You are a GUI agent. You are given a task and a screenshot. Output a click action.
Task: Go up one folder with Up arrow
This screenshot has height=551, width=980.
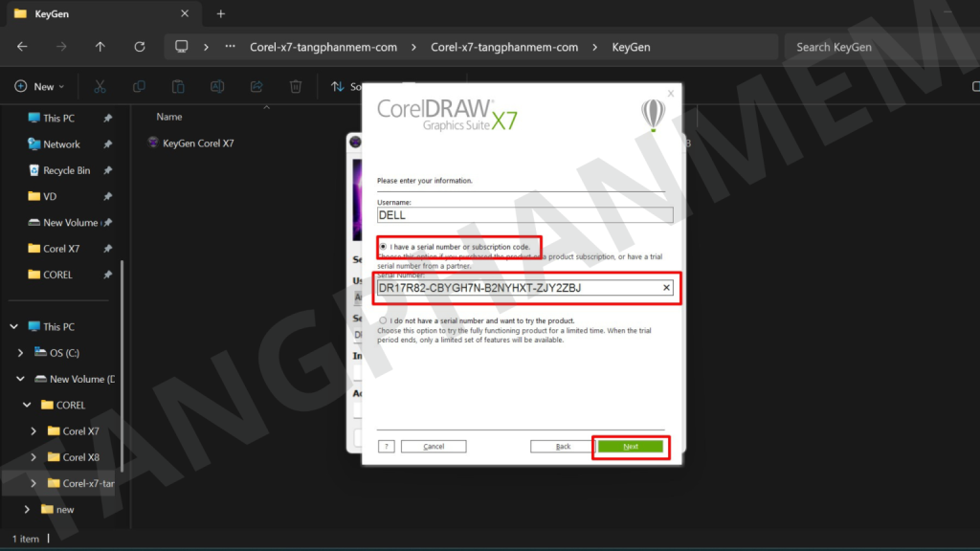click(x=100, y=46)
